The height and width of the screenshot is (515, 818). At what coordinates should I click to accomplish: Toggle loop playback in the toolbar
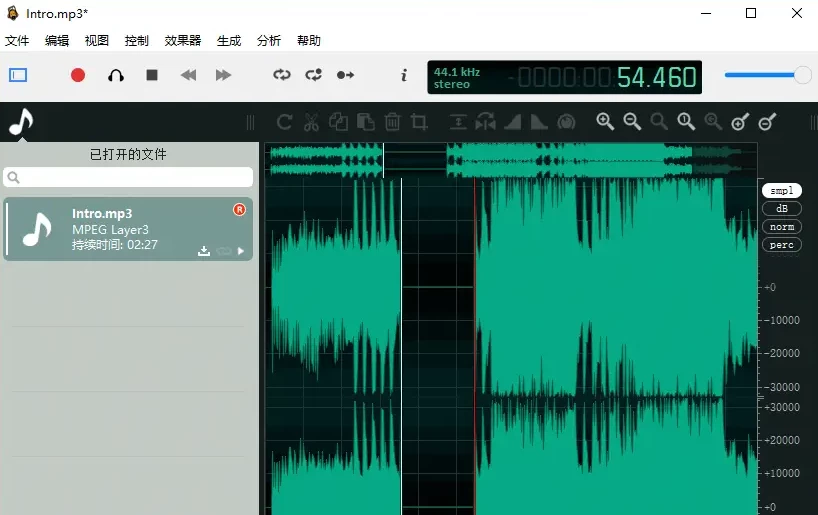click(x=281, y=75)
